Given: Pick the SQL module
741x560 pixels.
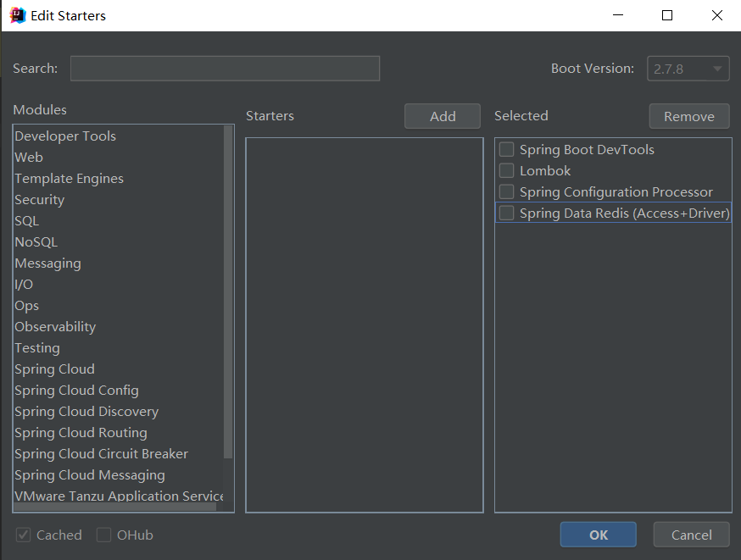Looking at the screenshot, I should click(118, 221).
